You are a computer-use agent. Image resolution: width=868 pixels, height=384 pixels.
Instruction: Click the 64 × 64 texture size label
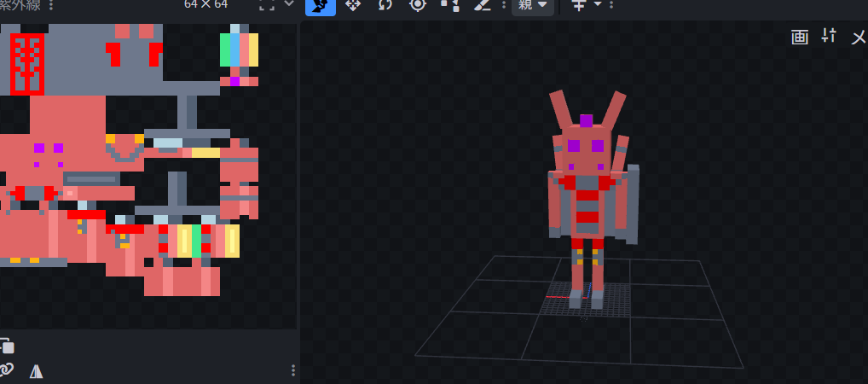click(x=205, y=4)
